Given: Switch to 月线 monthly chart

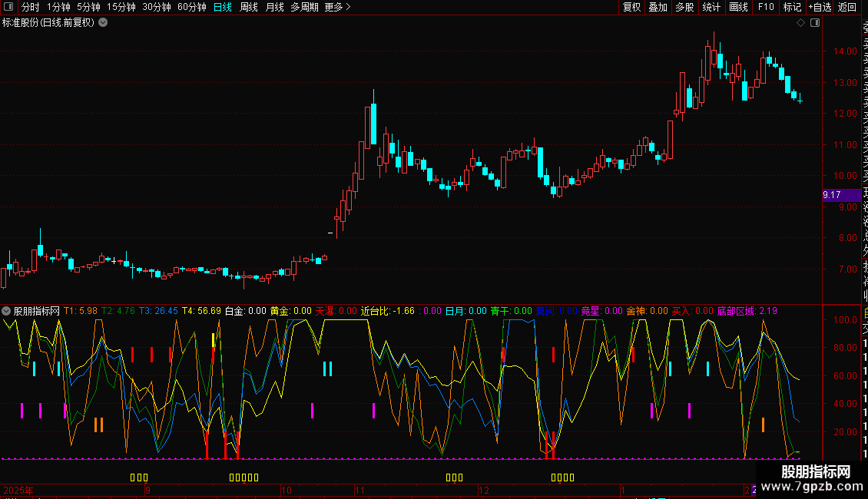Looking at the screenshot, I should click(x=274, y=7).
